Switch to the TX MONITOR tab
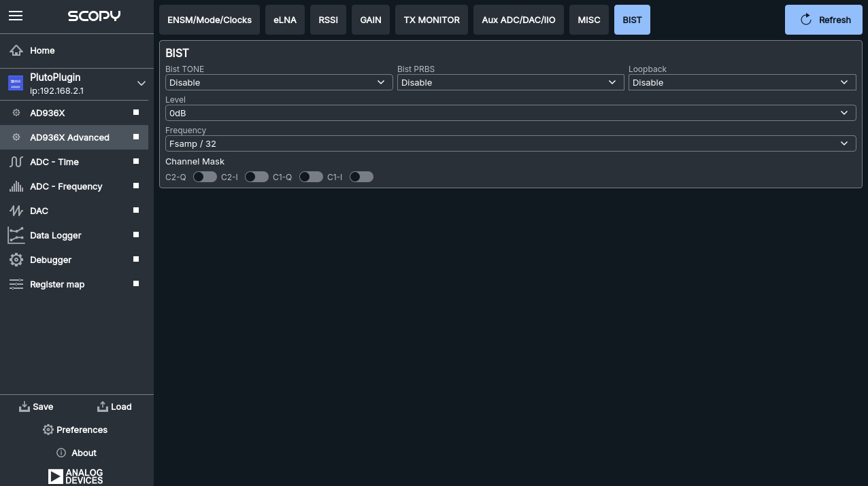Image resolution: width=868 pixels, height=486 pixels. 432,20
